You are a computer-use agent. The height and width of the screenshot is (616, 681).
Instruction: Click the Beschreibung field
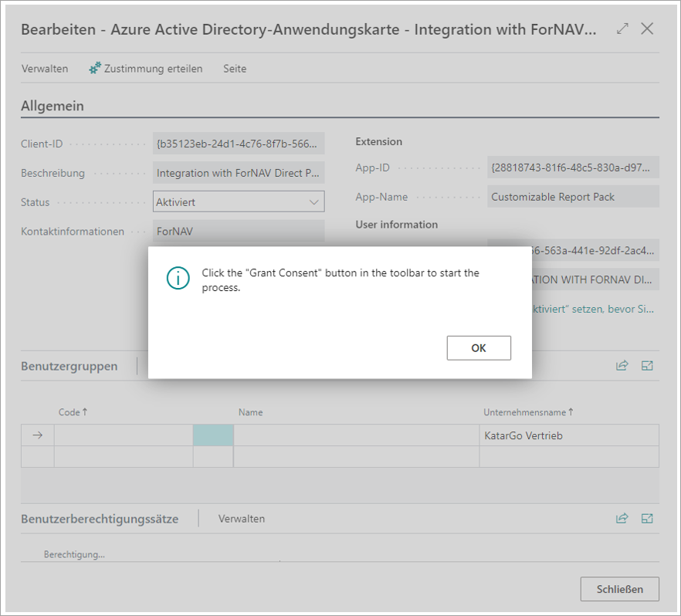click(239, 173)
